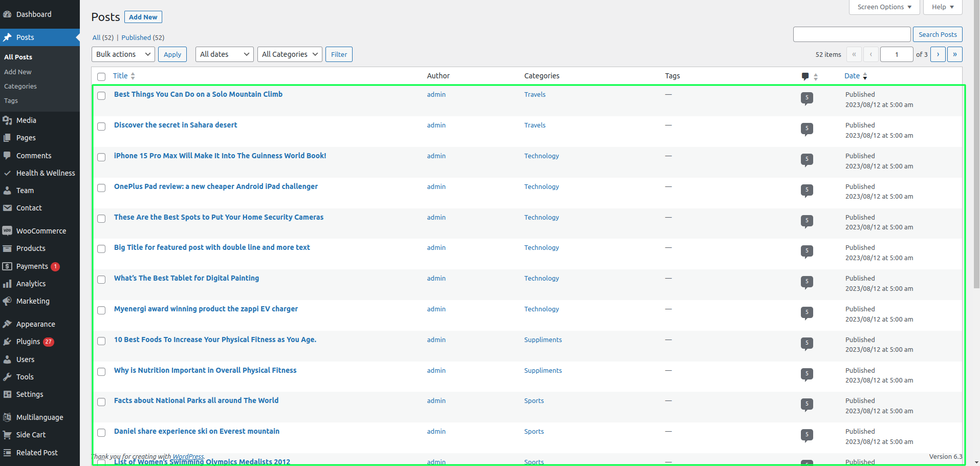Click Sports category on National Parks row
Screen dimensions: 980x466
pos(534,400)
